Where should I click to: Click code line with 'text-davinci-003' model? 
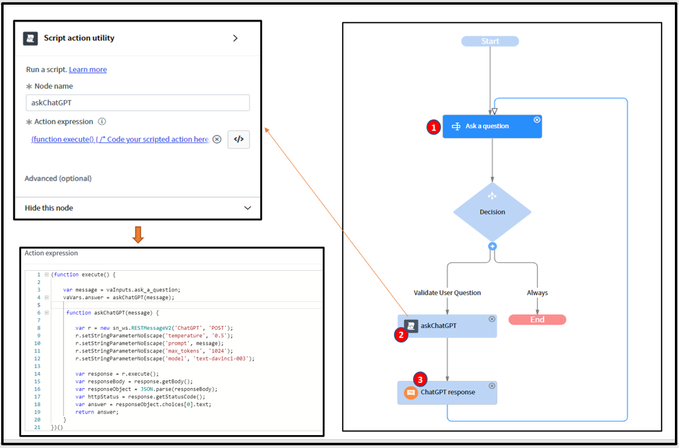tap(165, 358)
